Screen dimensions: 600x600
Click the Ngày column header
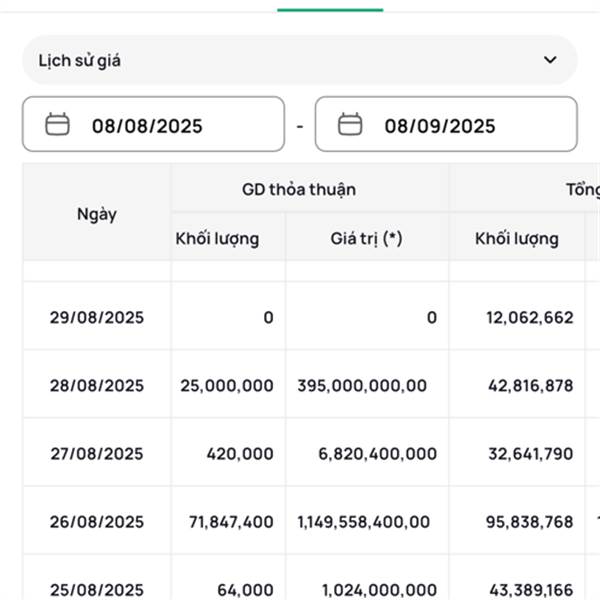(97, 214)
